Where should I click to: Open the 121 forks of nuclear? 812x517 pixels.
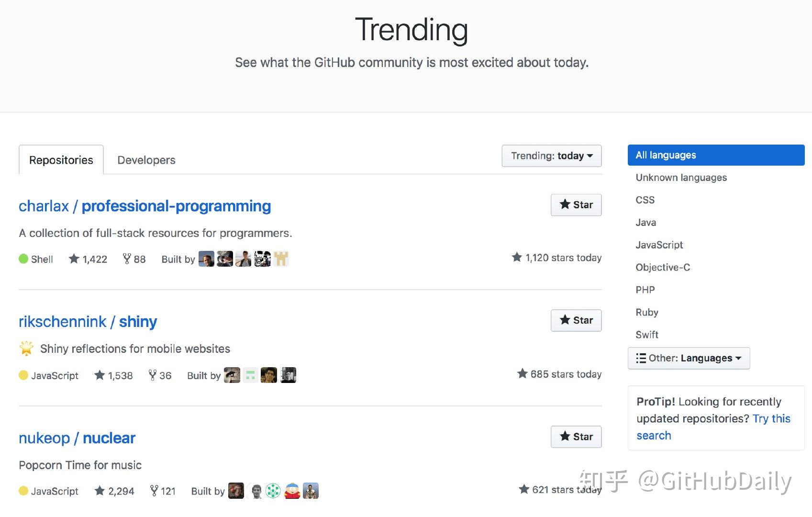[163, 491]
